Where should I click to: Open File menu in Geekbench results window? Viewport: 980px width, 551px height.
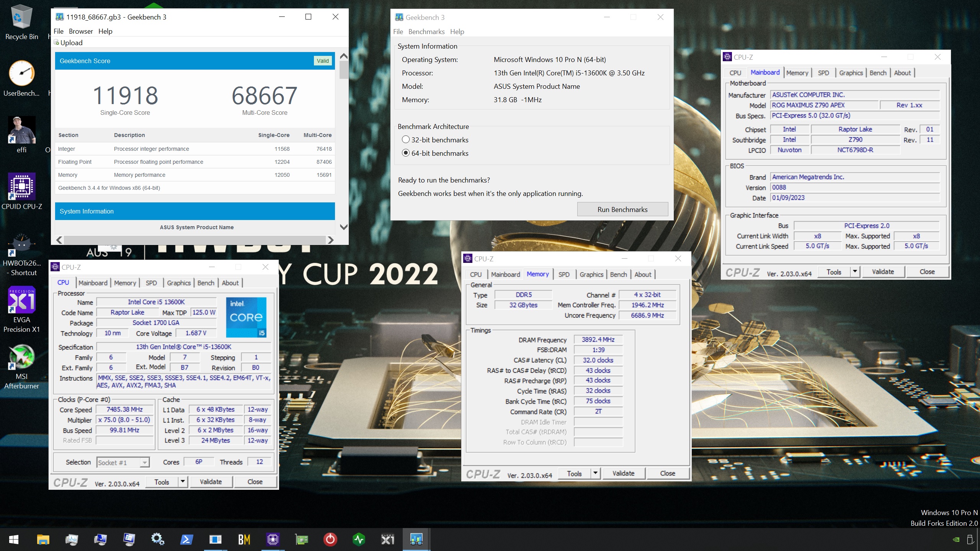(59, 31)
